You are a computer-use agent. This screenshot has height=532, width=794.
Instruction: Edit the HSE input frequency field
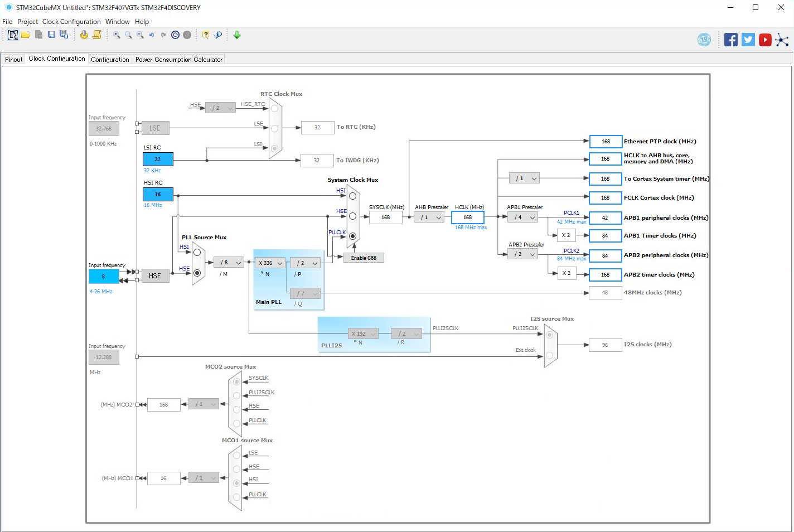tap(103, 276)
